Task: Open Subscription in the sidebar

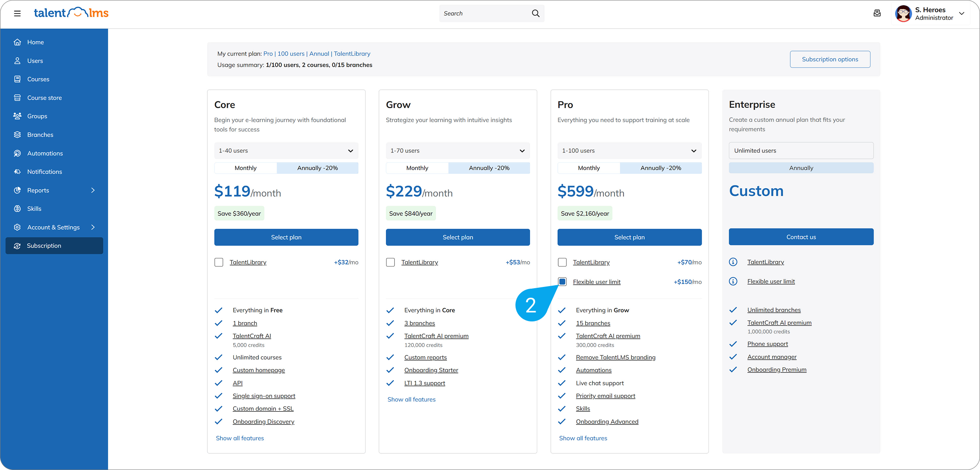Action: pos(54,246)
